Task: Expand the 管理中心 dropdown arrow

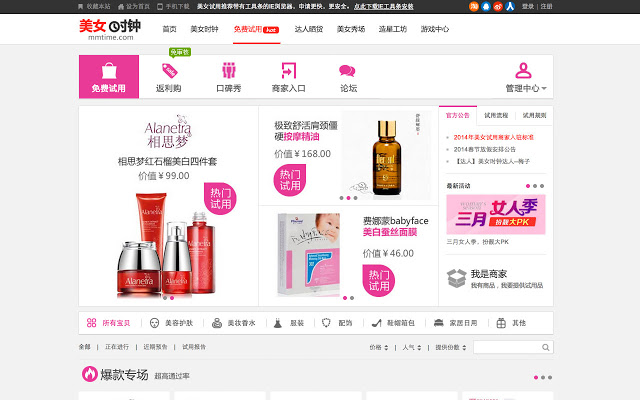Action: point(544,88)
